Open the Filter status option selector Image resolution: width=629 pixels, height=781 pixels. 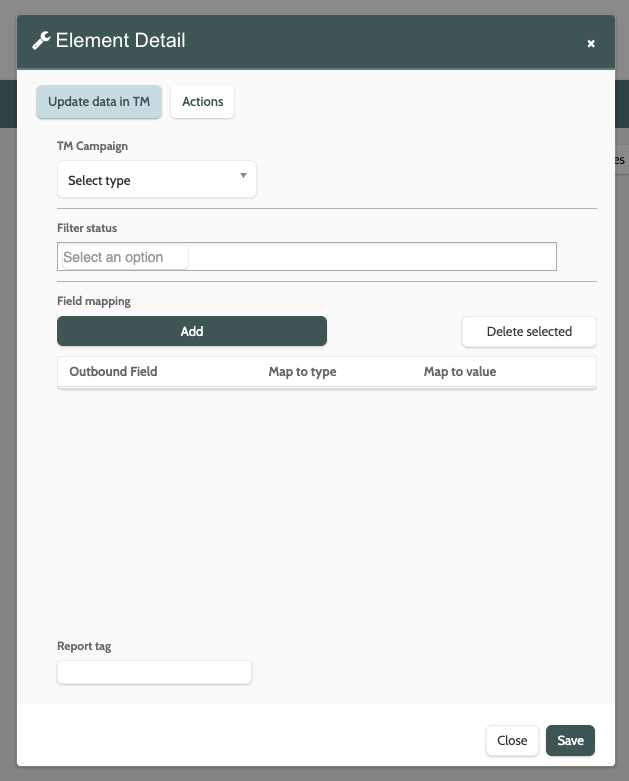306,257
